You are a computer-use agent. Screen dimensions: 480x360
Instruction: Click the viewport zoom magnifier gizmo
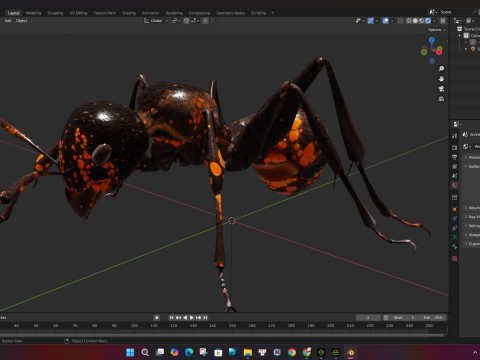pyautogui.click(x=441, y=69)
